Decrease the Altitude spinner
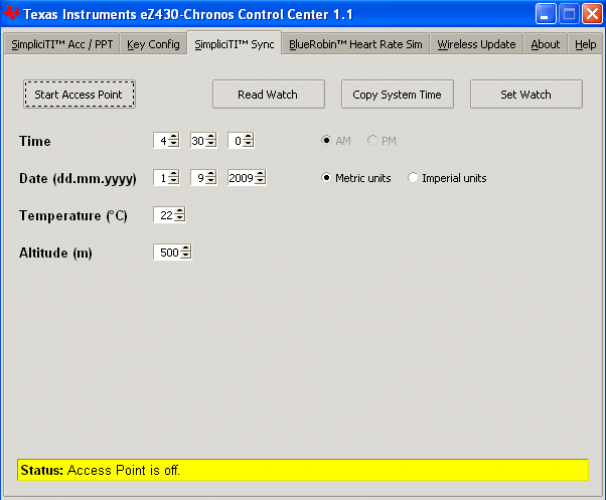606x500 pixels. (186, 256)
